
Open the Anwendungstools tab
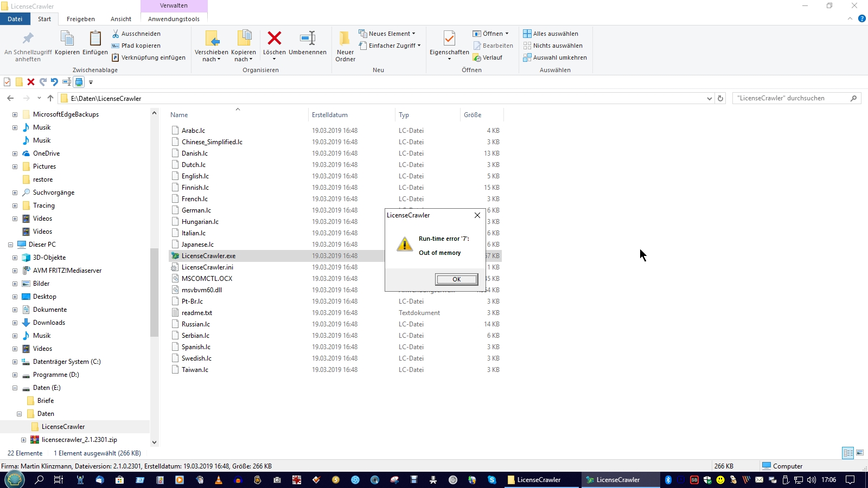pos(174,19)
